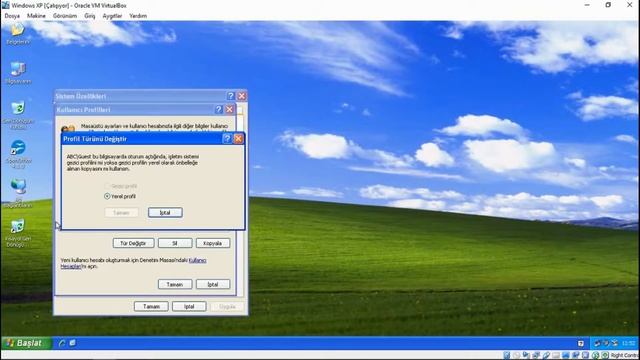The image size is (640, 360).
Task: Select the Yerel profil radio button
Action: point(107,196)
